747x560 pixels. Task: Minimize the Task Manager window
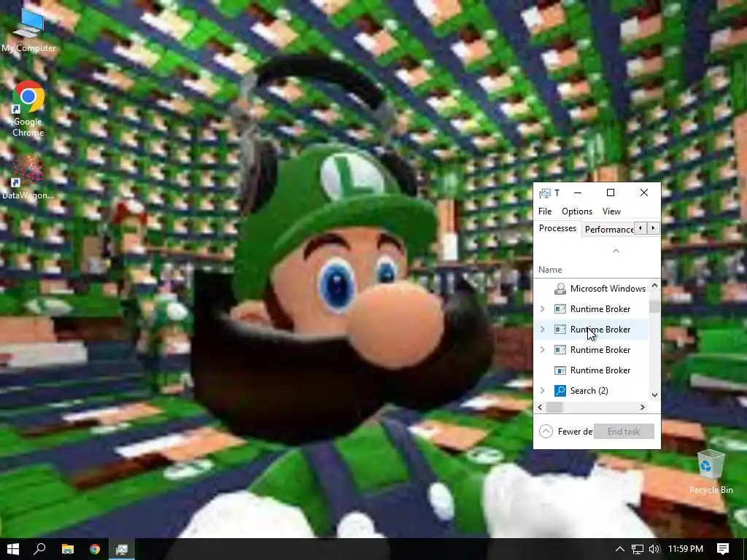click(x=578, y=192)
